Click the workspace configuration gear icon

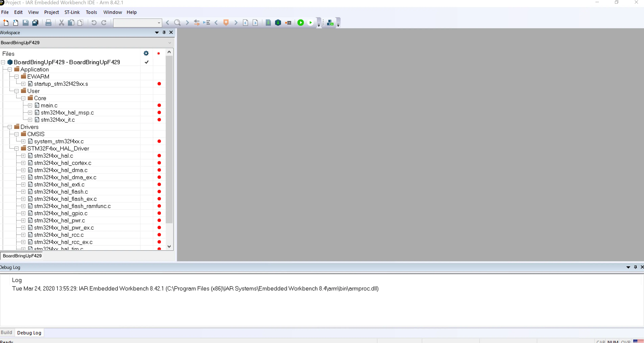pos(146,53)
